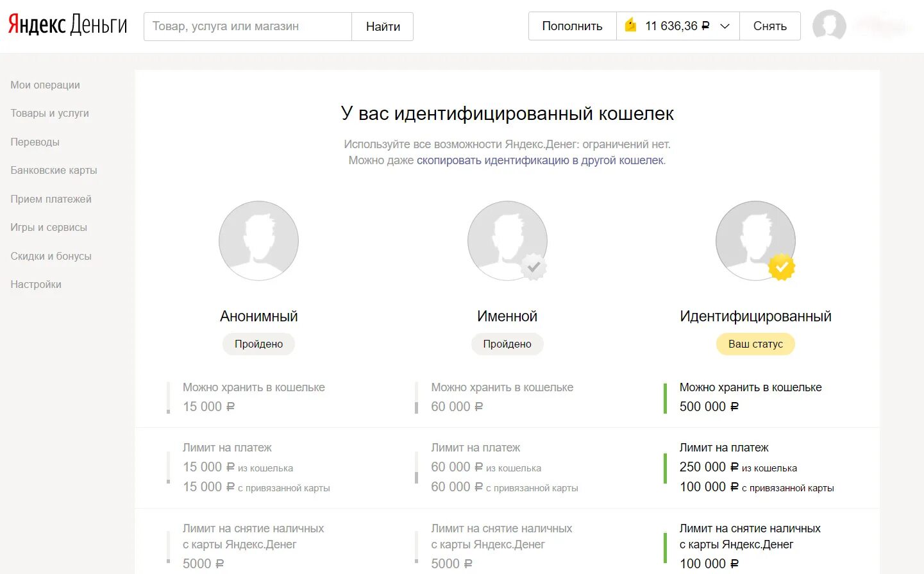
Task: Open Мои операции in the sidebar
Action: (x=46, y=85)
